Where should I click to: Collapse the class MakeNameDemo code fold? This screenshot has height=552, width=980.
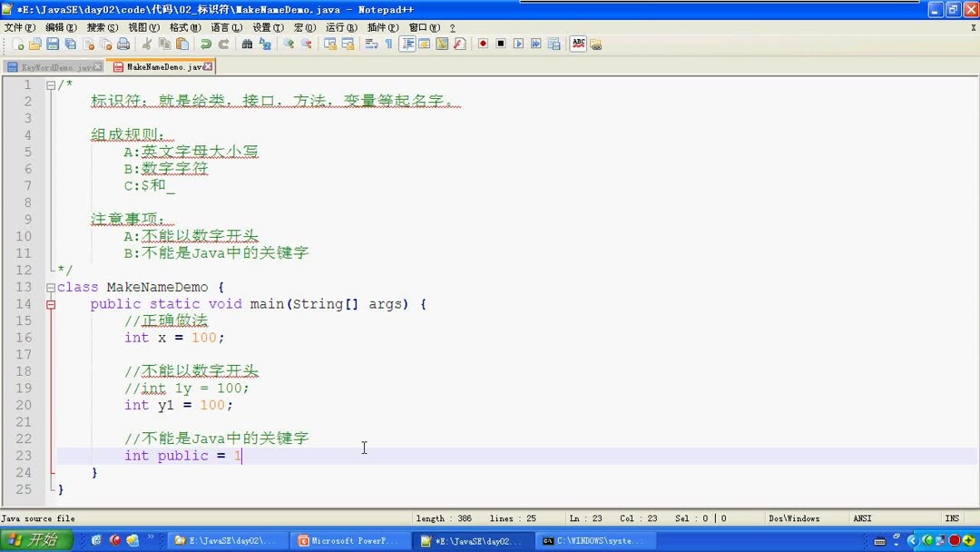(50, 286)
